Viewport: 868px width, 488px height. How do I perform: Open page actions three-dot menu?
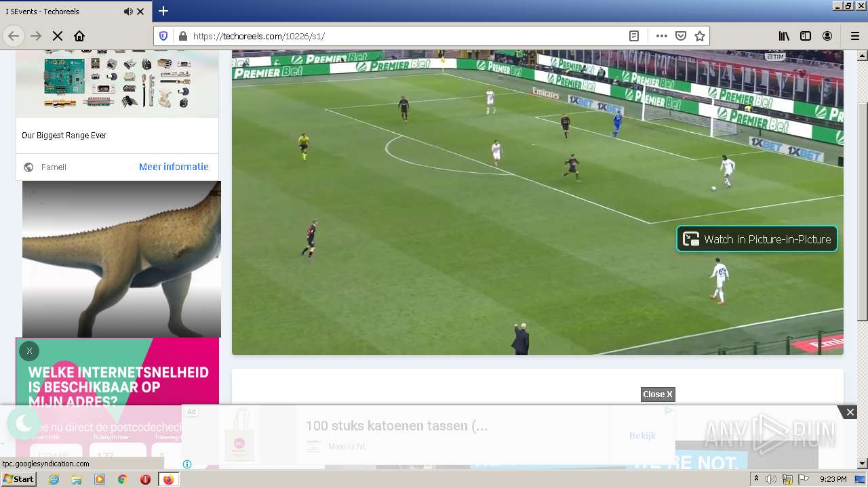662,36
